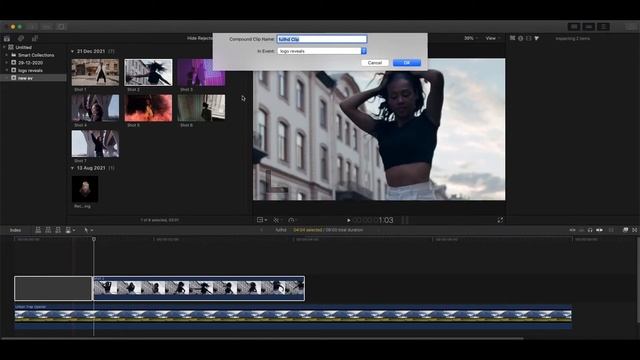This screenshot has width=640, height=360.
Task: Select the Shot 7 thumbnail
Action: 96,144
